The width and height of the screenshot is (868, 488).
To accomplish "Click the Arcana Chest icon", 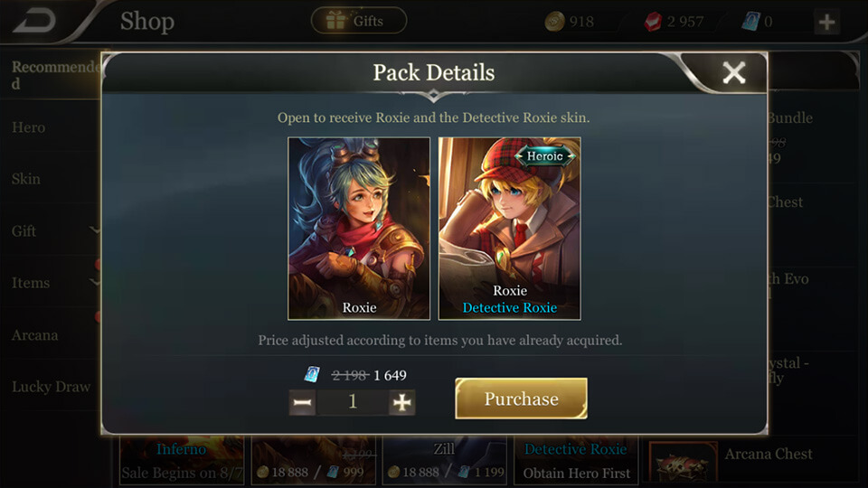I will (684, 462).
